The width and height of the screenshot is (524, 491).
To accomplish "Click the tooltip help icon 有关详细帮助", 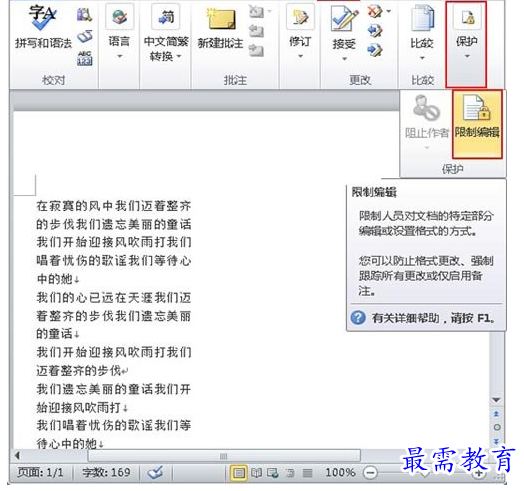I will [x=358, y=318].
